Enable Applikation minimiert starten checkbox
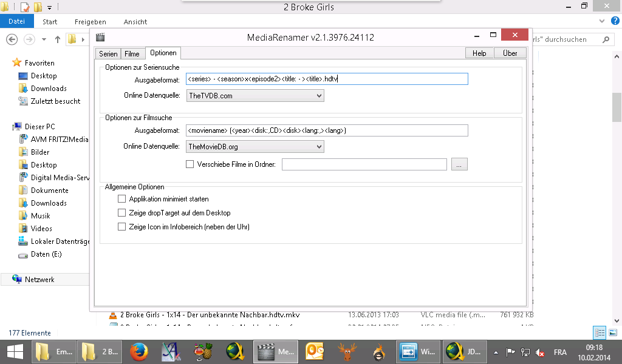 point(121,199)
